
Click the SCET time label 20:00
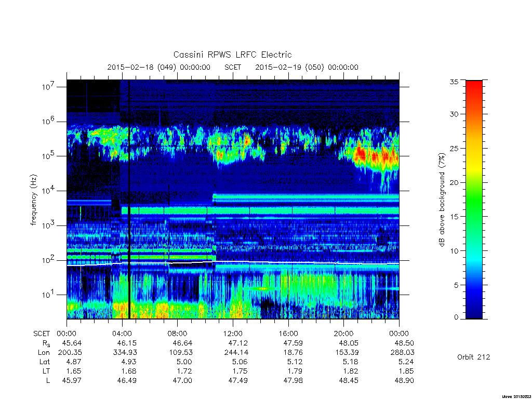pos(344,334)
